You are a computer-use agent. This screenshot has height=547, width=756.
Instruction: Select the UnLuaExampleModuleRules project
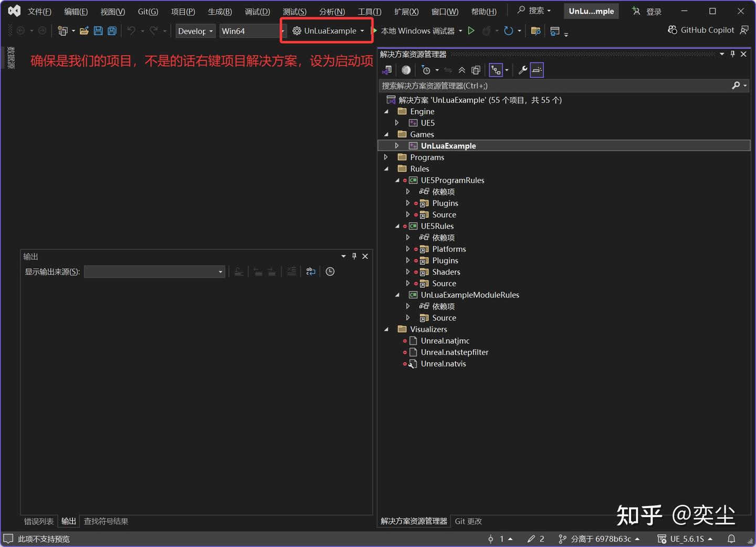tap(470, 295)
